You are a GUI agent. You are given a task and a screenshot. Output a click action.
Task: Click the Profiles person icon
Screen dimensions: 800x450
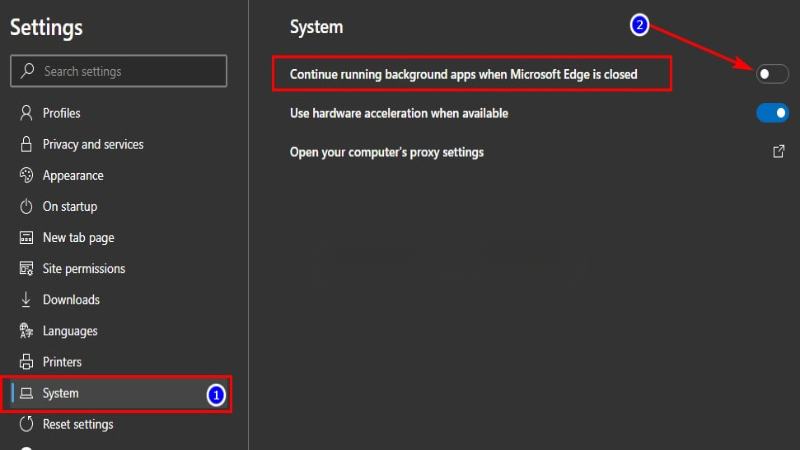point(26,113)
